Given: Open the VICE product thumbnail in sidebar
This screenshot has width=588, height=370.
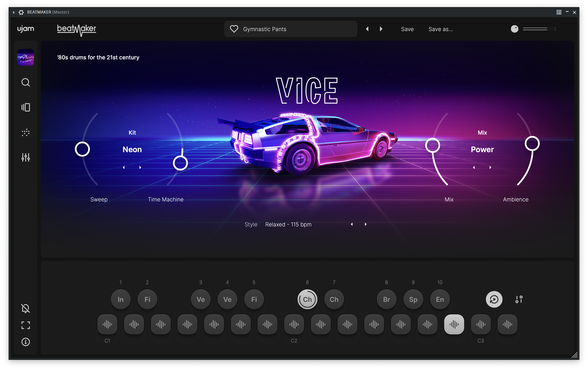Looking at the screenshot, I should 26,57.
